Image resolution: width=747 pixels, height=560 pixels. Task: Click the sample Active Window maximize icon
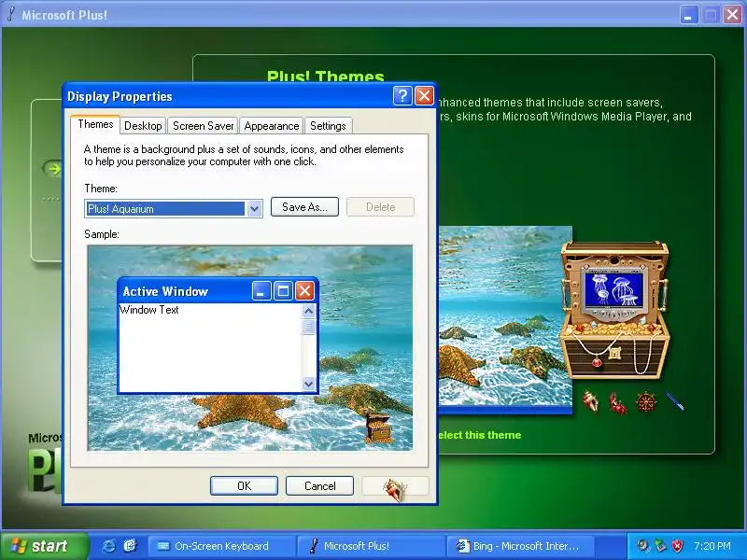click(283, 290)
